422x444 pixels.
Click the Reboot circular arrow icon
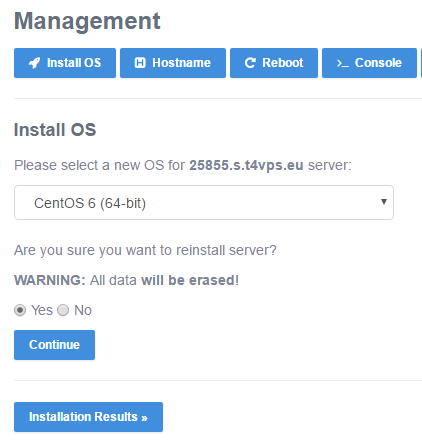tap(250, 63)
